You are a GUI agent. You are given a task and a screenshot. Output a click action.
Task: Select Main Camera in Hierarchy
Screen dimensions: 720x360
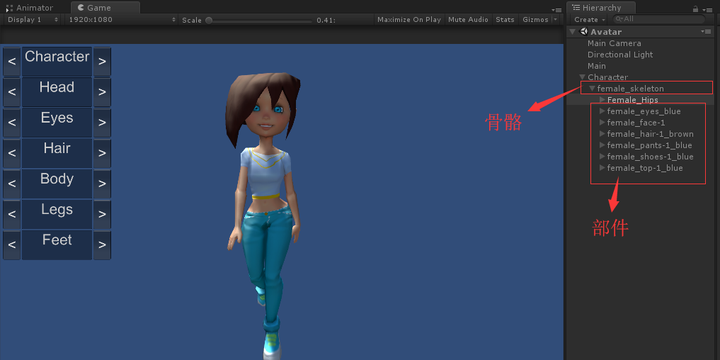tap(614, 43)
